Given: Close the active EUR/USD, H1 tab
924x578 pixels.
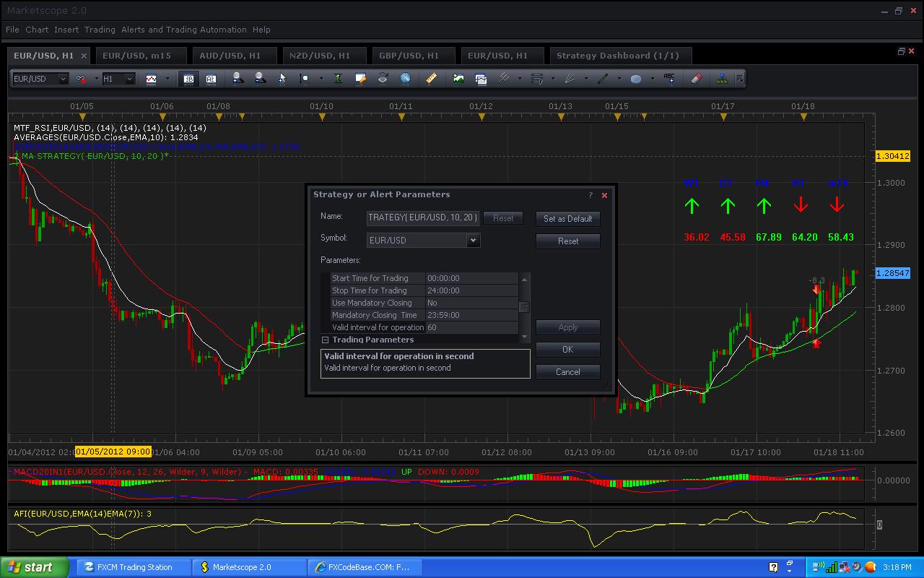Looking at the screenshot, I should 84,56.
